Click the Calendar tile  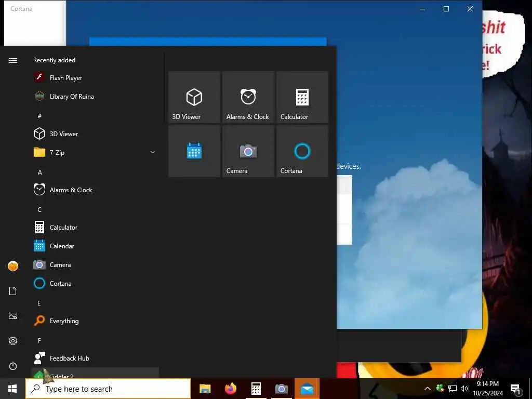pyautogui.click(x=194, y=151)
